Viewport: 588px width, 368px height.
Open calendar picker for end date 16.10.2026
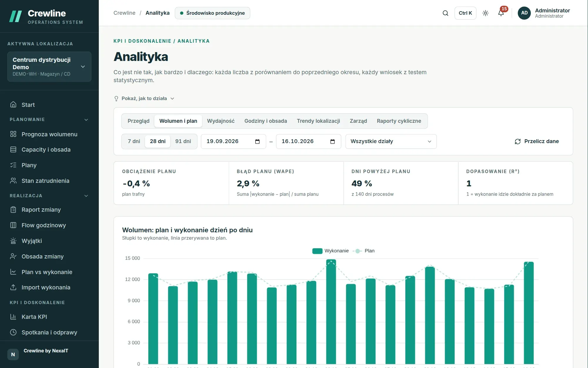333,142
